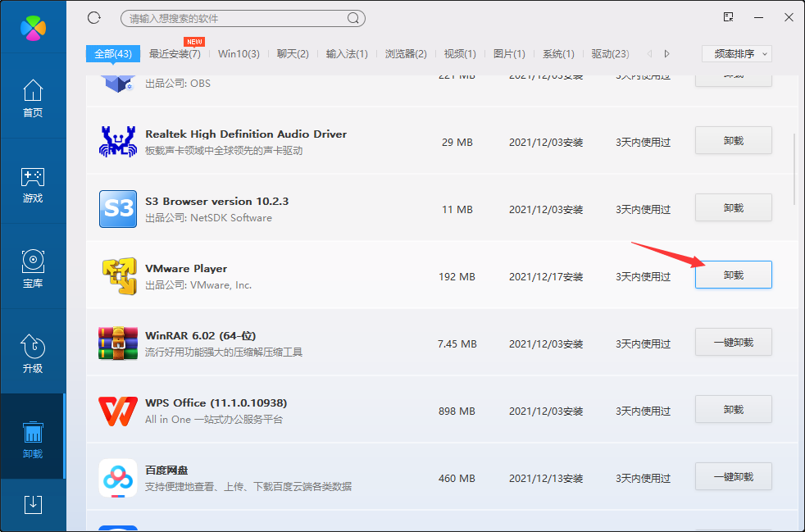The width and height of the screenshot is (805, 532).
Task: Select Realtek High Definition Audio Driver title
Action: coord(246,134)
